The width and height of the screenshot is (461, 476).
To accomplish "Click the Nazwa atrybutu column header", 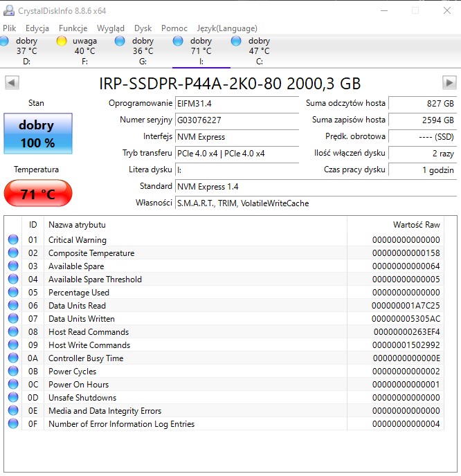I will point(196,225).
